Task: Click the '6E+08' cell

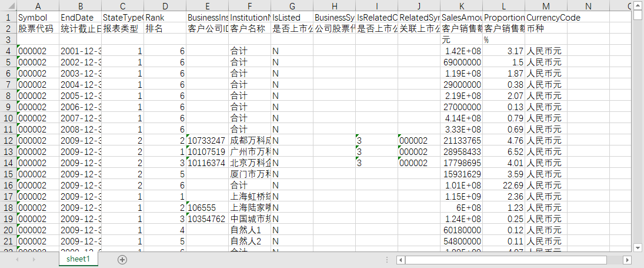Action: 462,206
